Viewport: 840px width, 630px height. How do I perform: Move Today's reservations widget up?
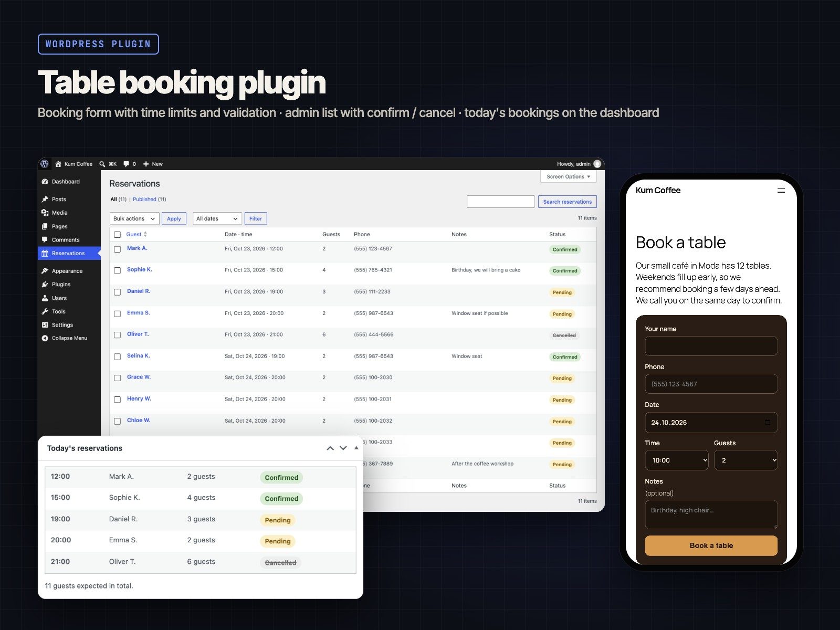point(330,448)
